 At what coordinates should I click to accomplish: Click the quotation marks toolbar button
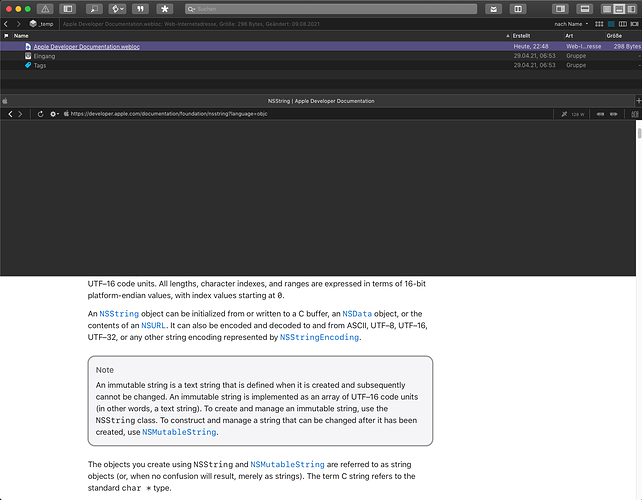tap(140, 9)
